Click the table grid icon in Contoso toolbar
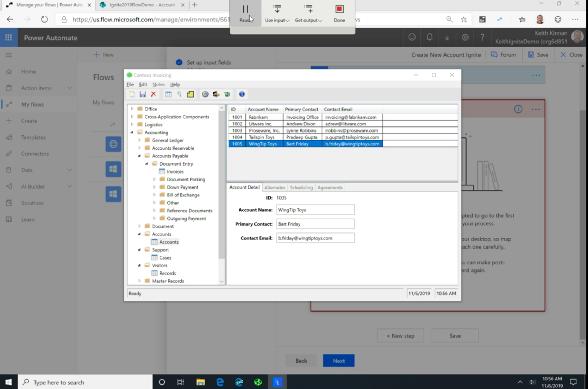The height and width of the screenshot is (389, 588). pos(168,94)
